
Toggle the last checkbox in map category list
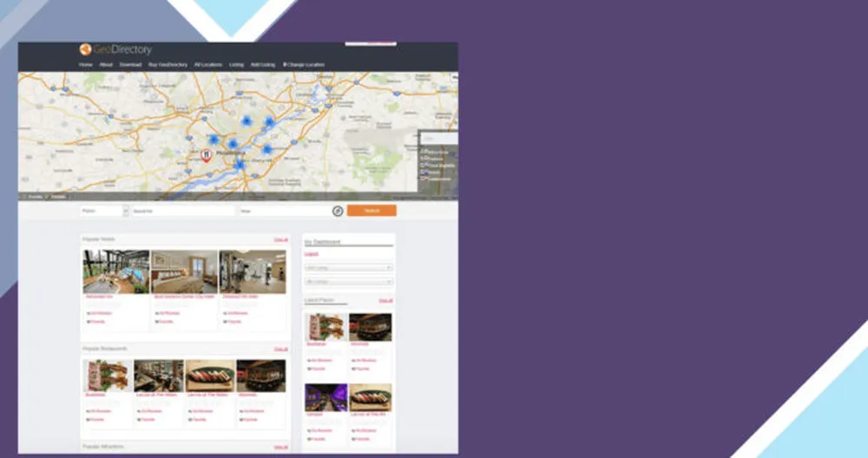tap(423, 179)
